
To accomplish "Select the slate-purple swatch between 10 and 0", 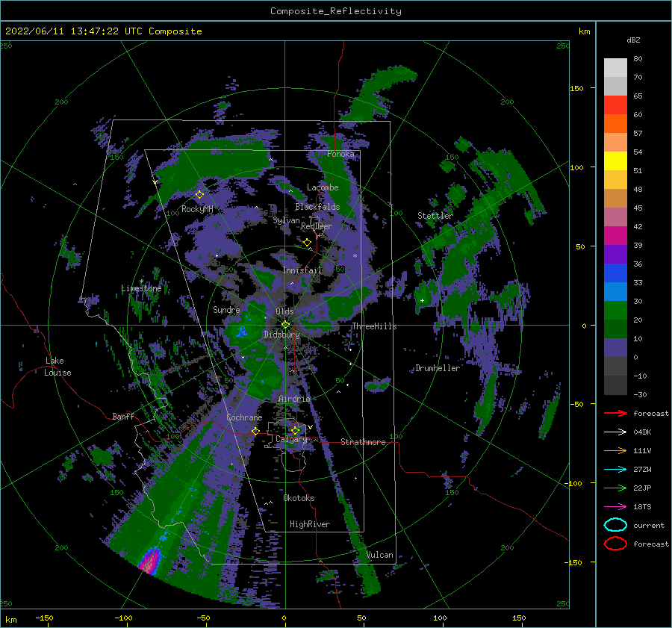I will 615,348.
